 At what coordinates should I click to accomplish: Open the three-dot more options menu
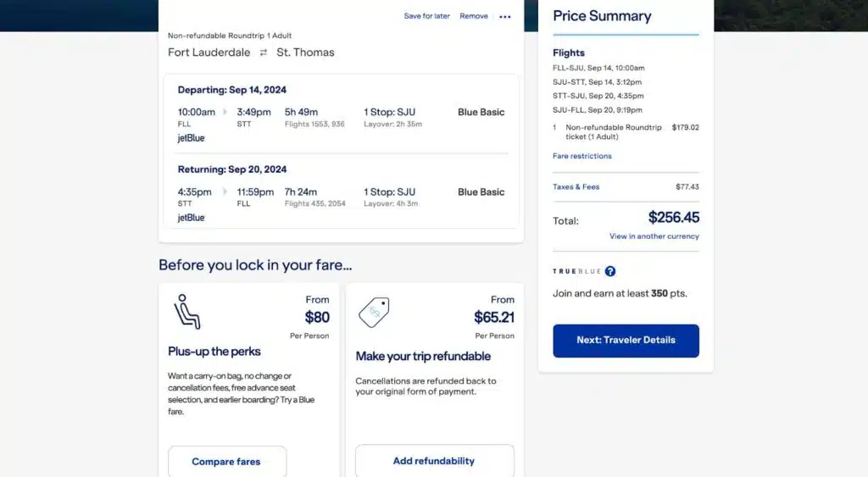(x=505, y=17)
